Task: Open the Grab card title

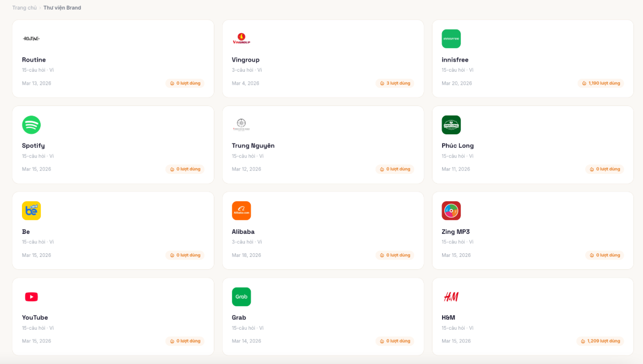Action: point(239,317)
